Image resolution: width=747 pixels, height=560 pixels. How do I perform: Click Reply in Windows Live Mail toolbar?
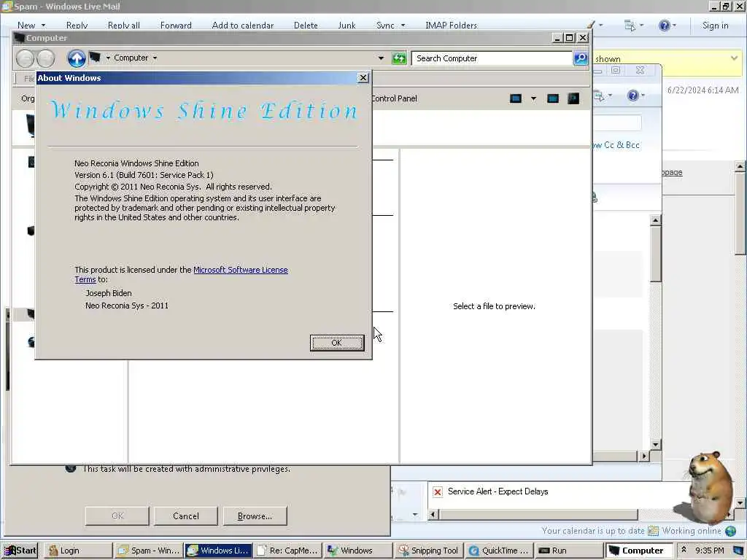77,26
